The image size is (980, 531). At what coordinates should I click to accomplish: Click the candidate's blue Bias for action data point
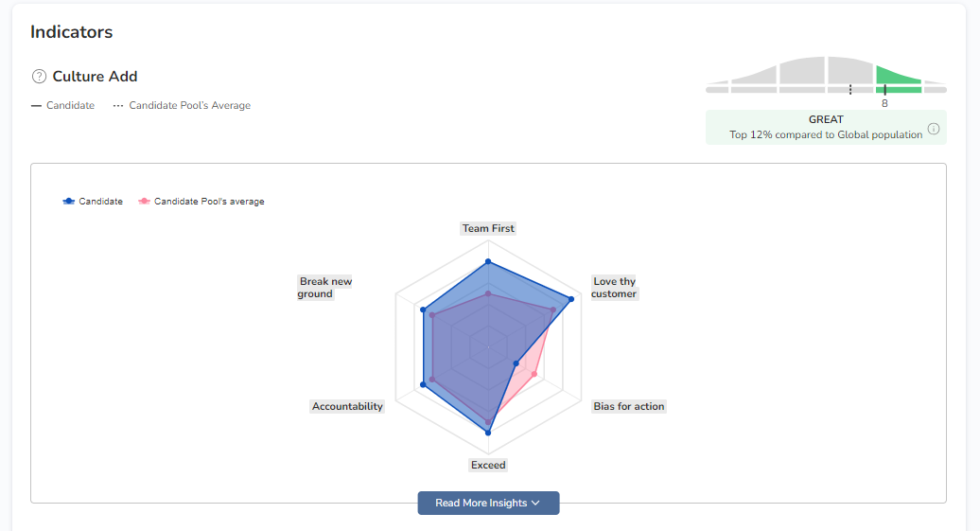pos(516,363)
